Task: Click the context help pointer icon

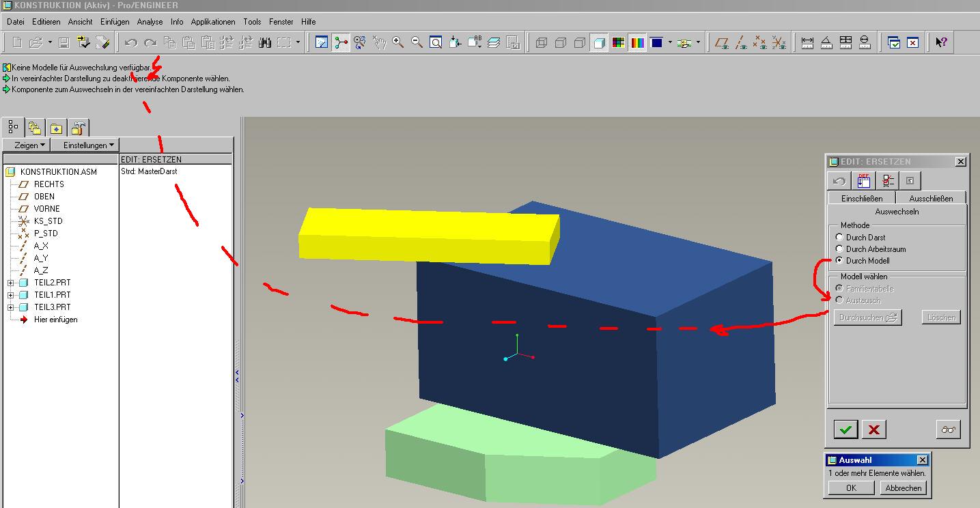Action: tap(941, 42)
